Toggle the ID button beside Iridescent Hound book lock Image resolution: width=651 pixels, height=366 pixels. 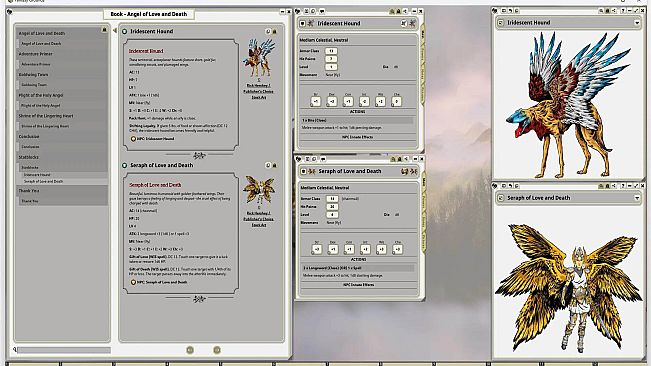268,32
